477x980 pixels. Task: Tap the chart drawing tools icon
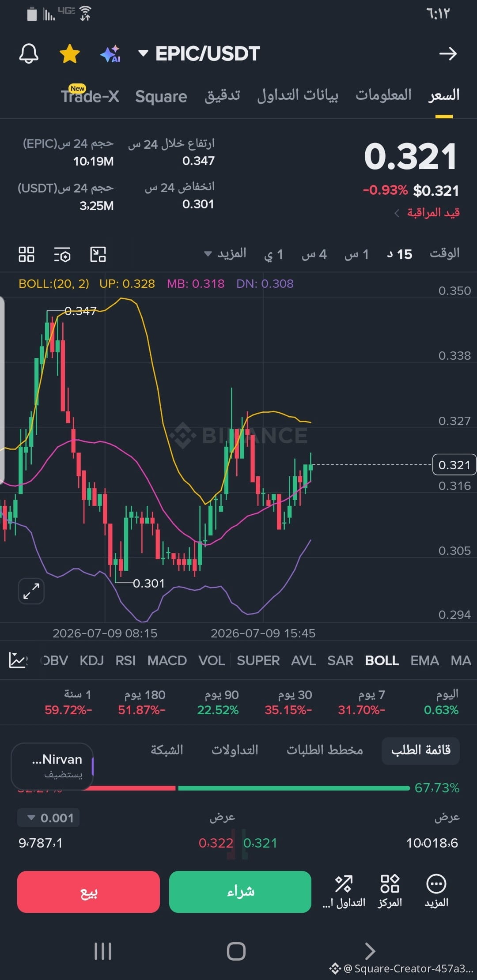tap(98, 254)
